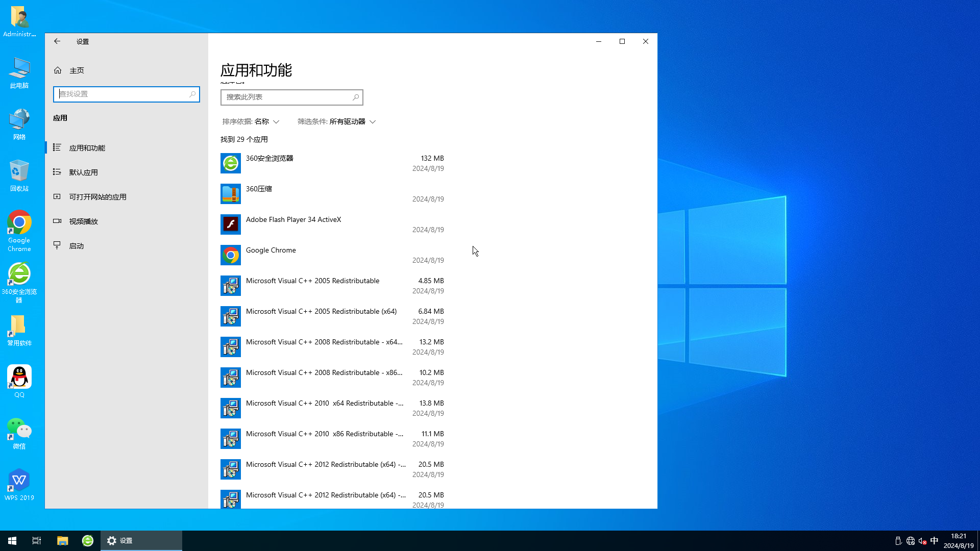The image size is (980, 551).
Task: Open the 排序依据 名称 dropdown
Action: point(251,121)
